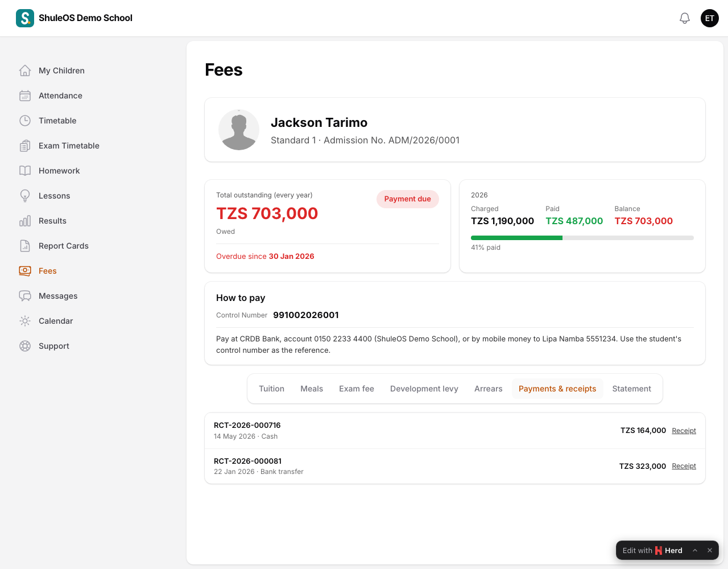Open Receipt link for RCT-2026-000081

click(684, 466)
